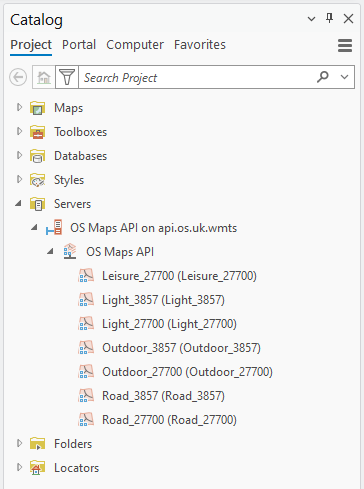Click the Locators category icon
The height and width of the screenshot is (489, 364).
point(37,468)
